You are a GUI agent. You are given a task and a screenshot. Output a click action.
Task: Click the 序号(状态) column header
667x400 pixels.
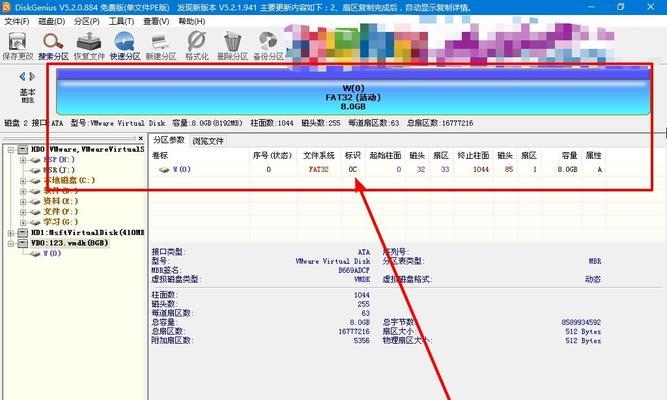coord(272,155)
